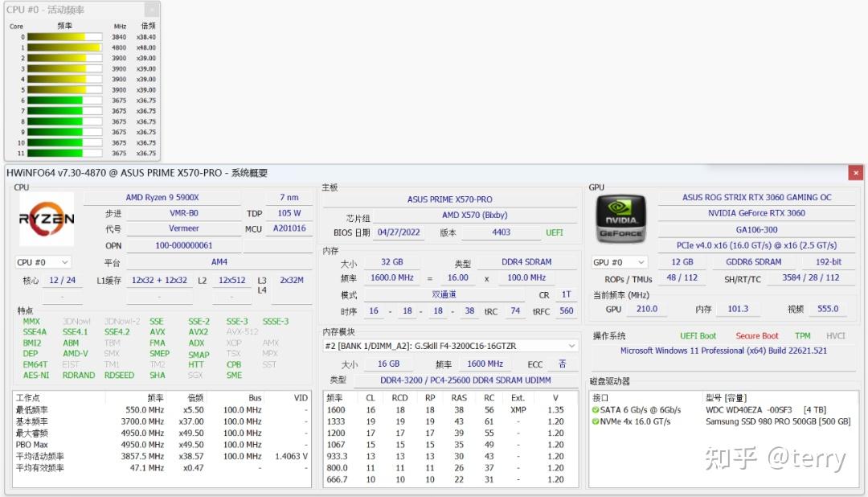868x497 pixels.
Task: Click the SATA 6 Gb/s green status icon
Action: [595, 410]
